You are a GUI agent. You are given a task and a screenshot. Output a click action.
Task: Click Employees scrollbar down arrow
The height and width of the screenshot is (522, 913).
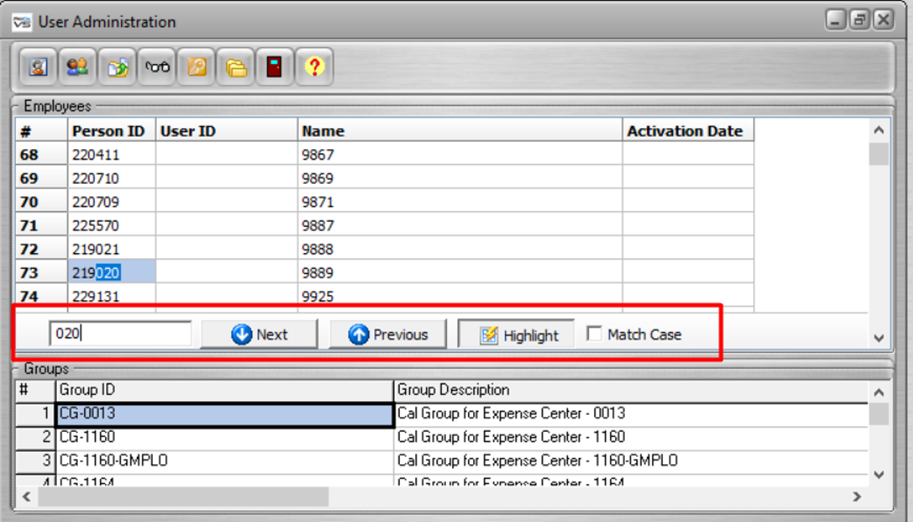coord(879,338)
